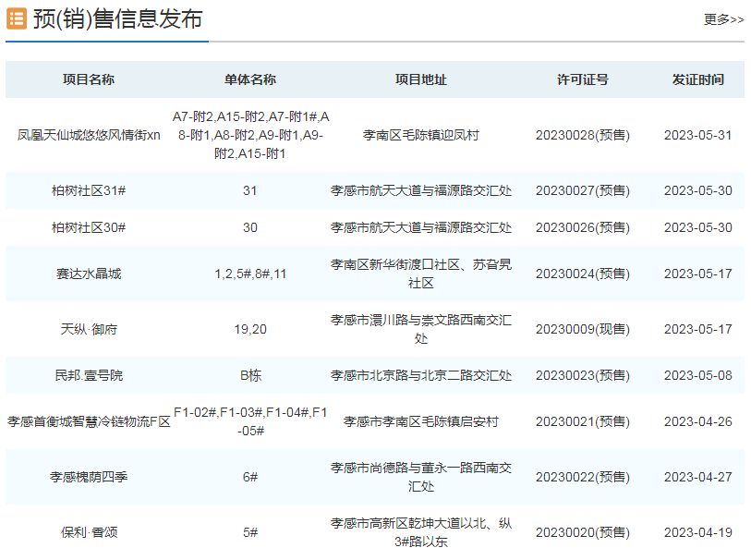Open project 柏树社区31#
The height and width of the screenshot is (560, 751).
coord(89,190)
